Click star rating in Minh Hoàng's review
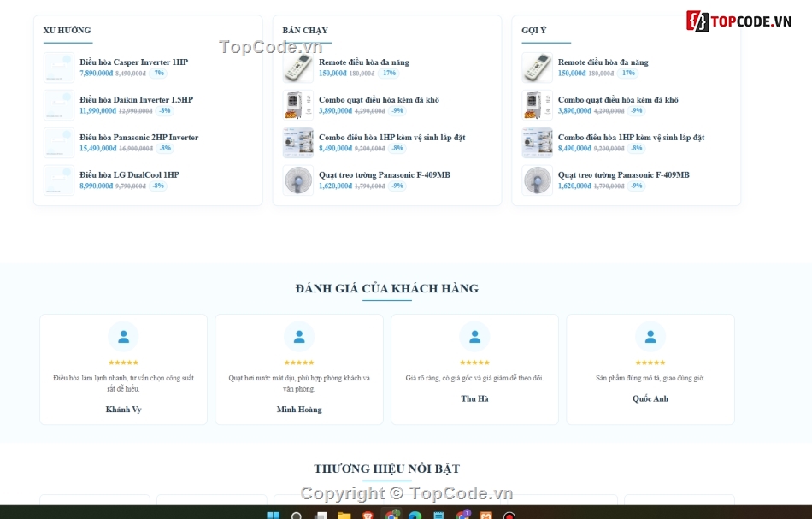The height and width of the screenshot is (519, 812). coord(299,363)
